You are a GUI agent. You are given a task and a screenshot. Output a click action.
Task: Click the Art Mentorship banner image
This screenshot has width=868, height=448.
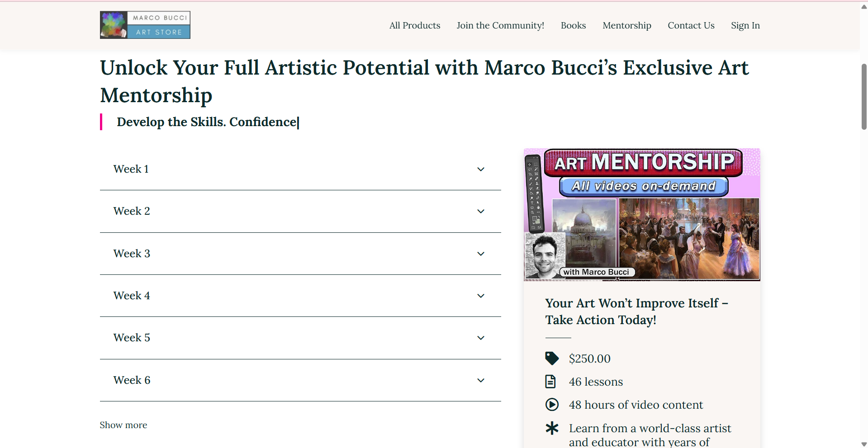(x=642, y=214)
